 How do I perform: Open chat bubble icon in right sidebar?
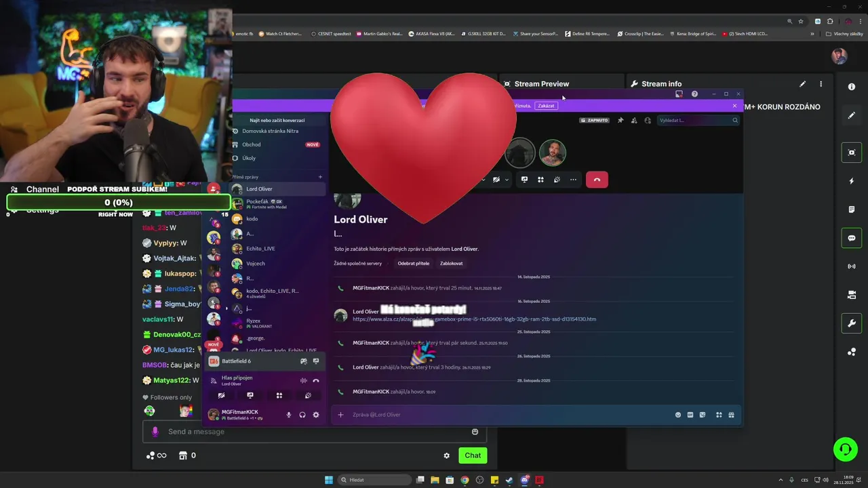point(852,238)
